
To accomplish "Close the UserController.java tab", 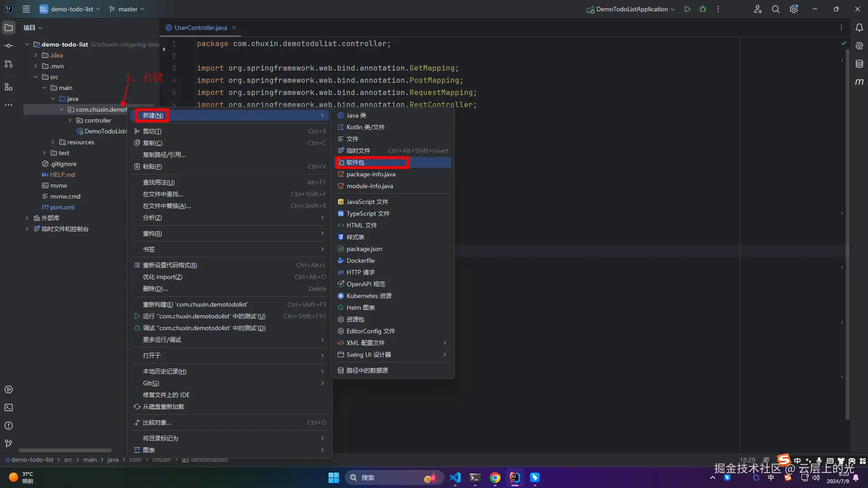I will point(234,28).
